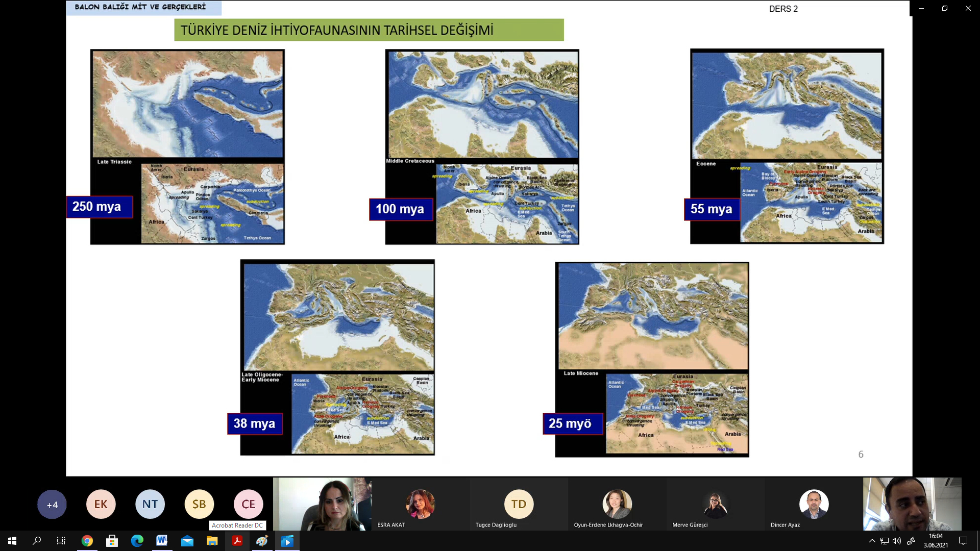Open Microsoft Store taskbar icon
The image size is (980, 551).
point(112,541)
